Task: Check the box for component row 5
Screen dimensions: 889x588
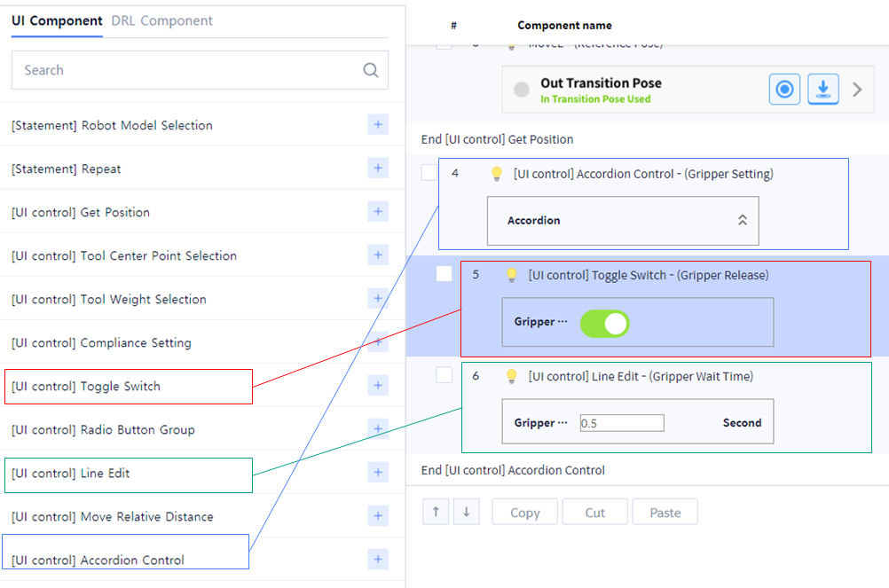Action: tap(444, 274)
